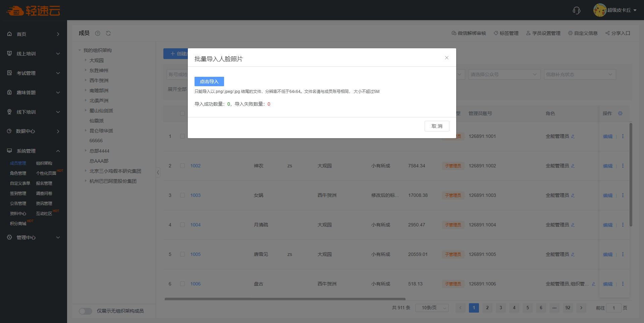Open the column settings gear icon
The height and width of the screenshot is (323, 644).
click(x=620, y=113)
